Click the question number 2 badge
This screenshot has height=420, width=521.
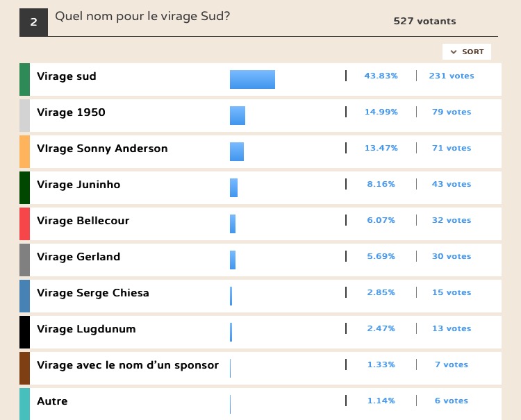point(33,22)
